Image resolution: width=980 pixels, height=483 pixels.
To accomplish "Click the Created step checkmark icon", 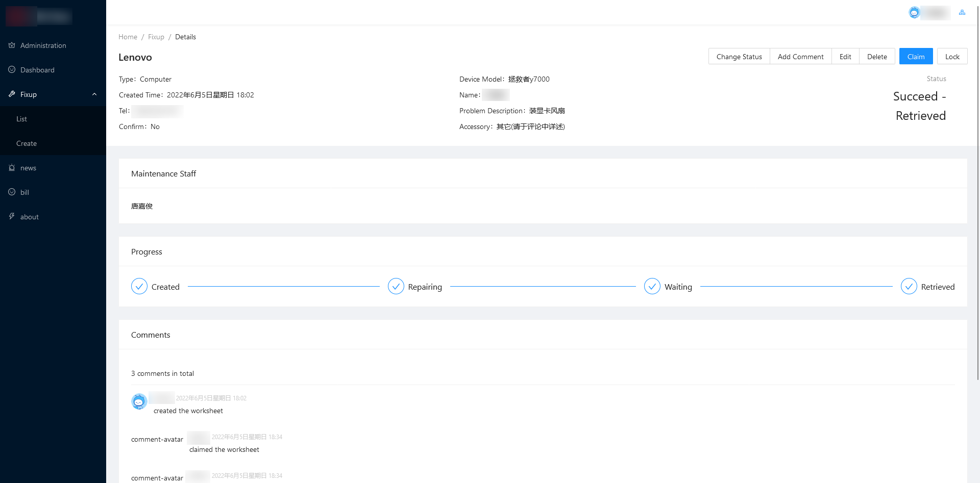I will (139, 287).
